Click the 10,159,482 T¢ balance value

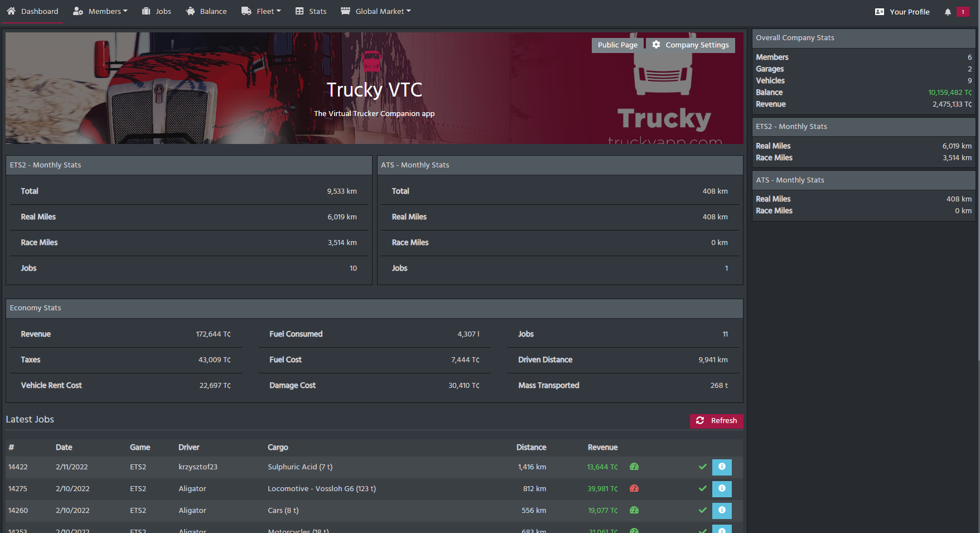[950, 93]
